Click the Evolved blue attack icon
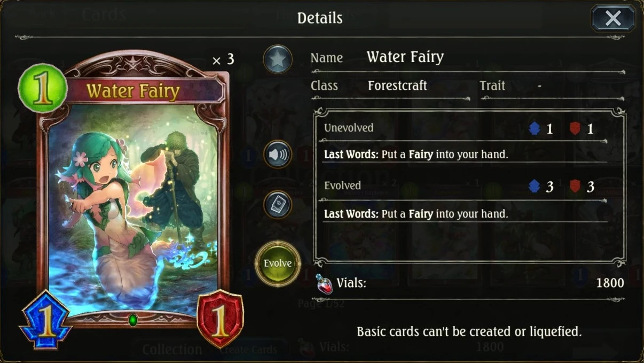 (535, 186)
